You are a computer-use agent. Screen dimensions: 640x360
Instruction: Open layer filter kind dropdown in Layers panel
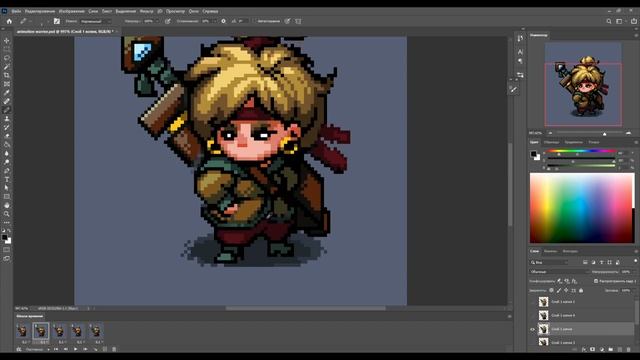tap(549, 262)
